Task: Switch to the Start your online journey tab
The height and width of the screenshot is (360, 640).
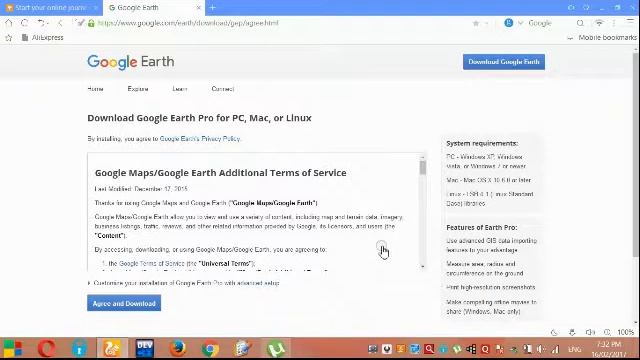Action: pyautogui.click(x=51, y=8)
